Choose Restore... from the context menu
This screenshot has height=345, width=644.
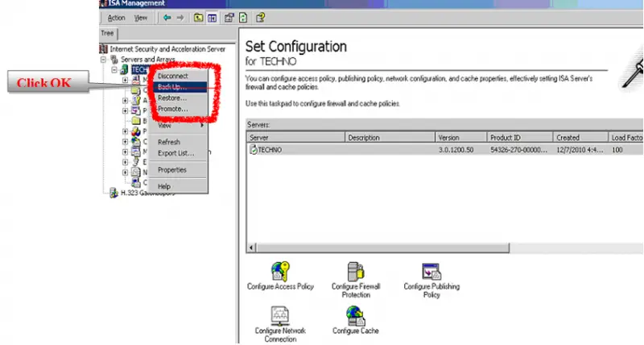coord(178,98)
